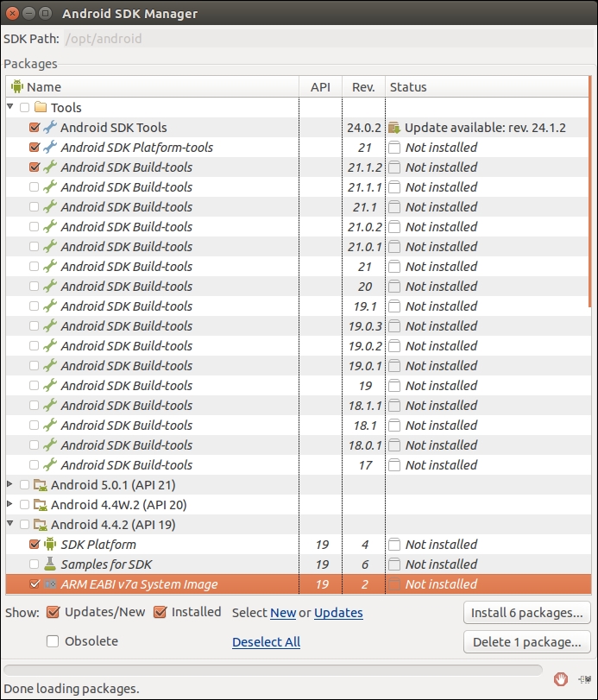Click the ARM EABI v7a System Image icon
The image size is (598, 700).
(50, 584)
